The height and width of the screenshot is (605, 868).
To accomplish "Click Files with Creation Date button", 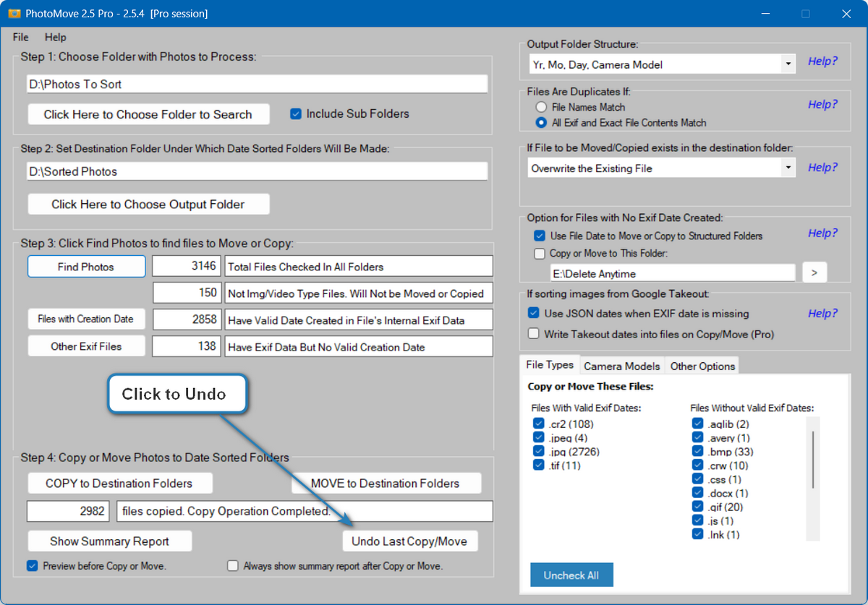I will click(86, 319).
